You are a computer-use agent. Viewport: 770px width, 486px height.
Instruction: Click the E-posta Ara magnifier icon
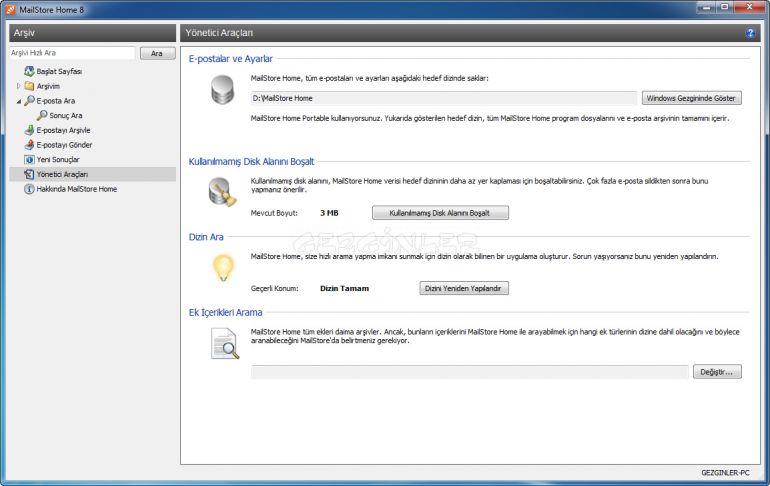pos(29,101)
